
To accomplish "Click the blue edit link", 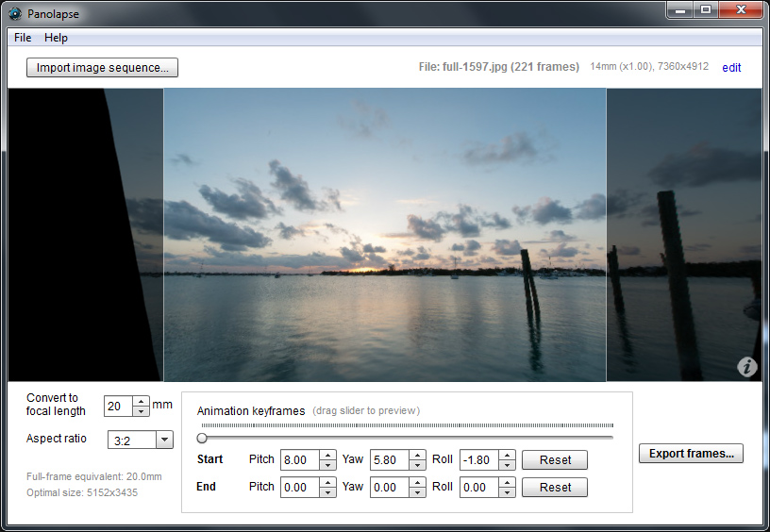I will click(x=731, y=68).
